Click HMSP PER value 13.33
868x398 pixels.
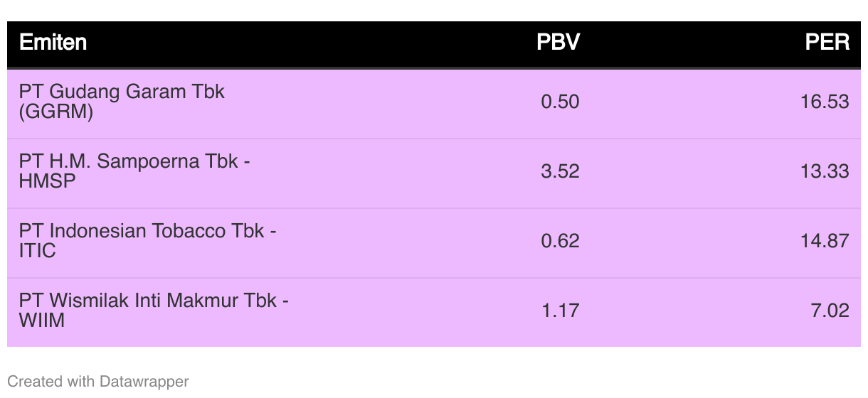click(x=825, y=171)
